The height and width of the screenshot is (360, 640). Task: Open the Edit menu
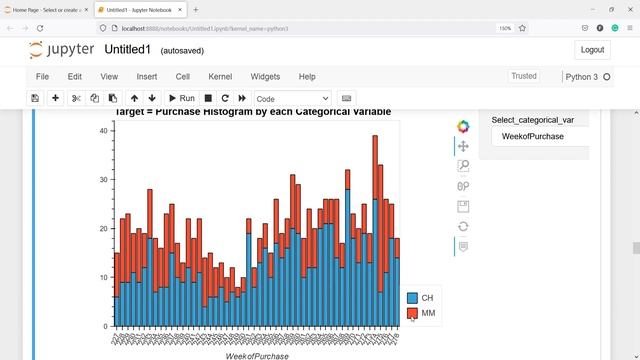75,77
